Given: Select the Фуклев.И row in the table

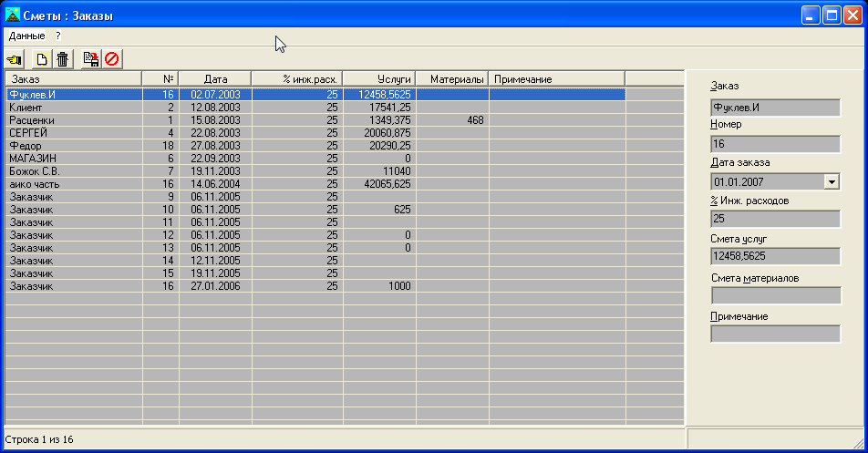Looking at the screenshot, I should click(x=315, y=95).
